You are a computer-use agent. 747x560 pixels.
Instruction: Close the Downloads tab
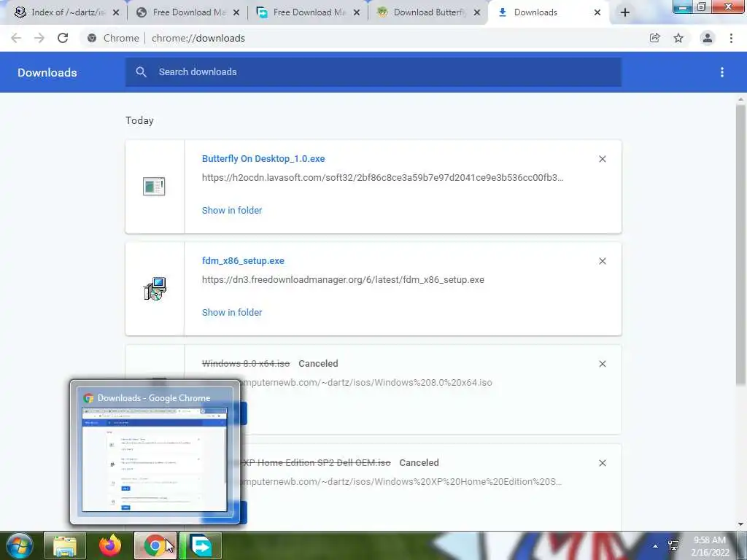(597, 13)
